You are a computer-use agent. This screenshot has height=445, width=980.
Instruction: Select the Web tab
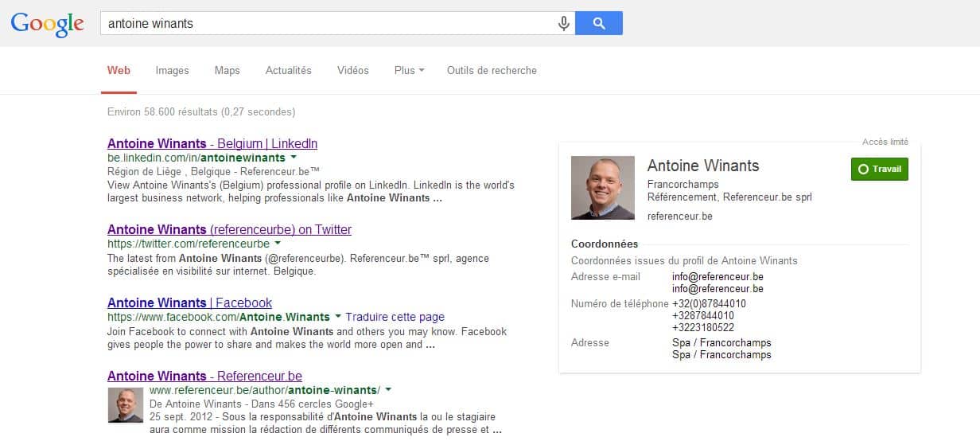tap(119, 70)
